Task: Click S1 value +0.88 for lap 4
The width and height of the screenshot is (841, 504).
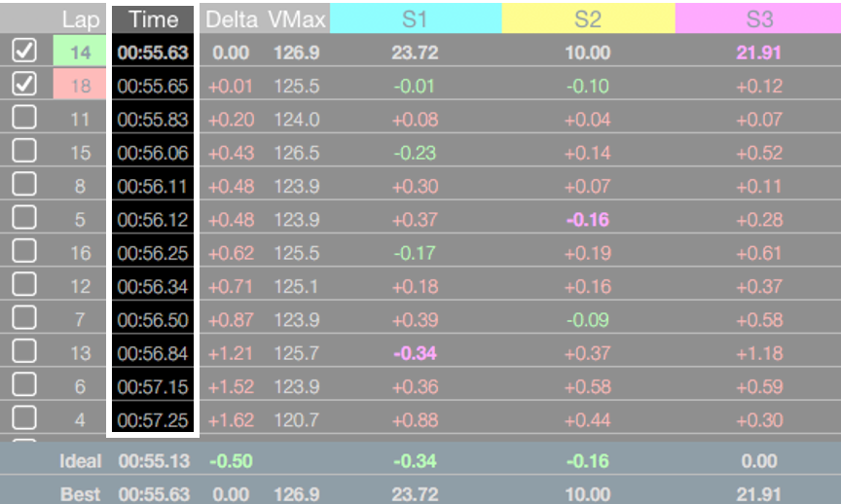Action: pyautogui.click(x=415, y=419)
